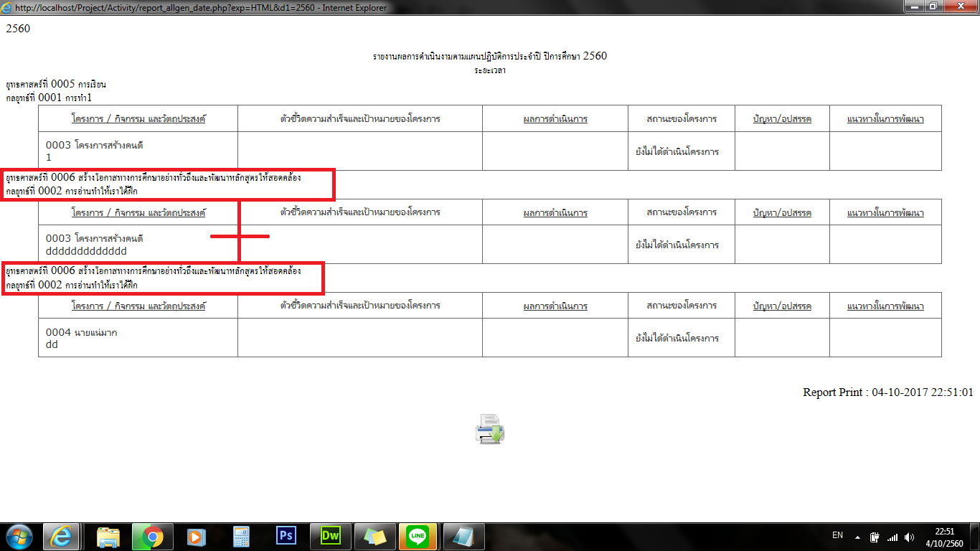The width and height of the screenshot is (980, 551).
Task: Click the 2560 year text at page top-left
Action: 18,29
